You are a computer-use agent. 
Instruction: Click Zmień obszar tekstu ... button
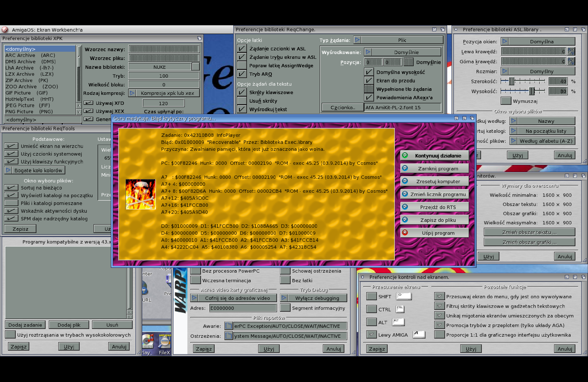[529, 232]
